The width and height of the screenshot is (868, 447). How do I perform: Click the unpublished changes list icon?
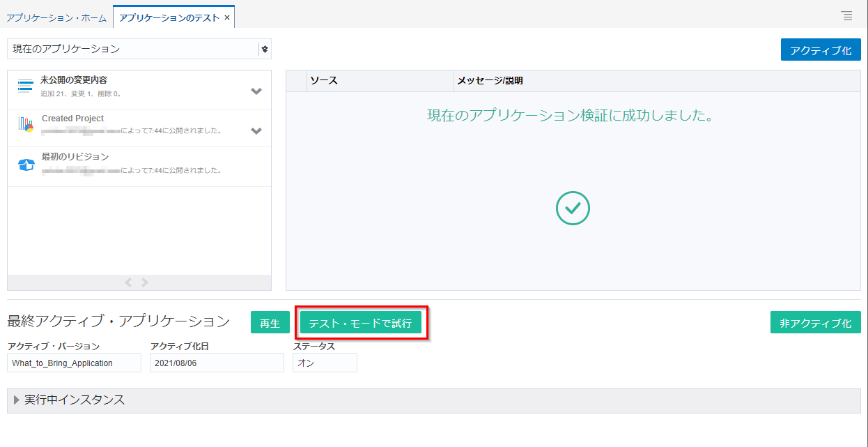(x=26, y=86)
